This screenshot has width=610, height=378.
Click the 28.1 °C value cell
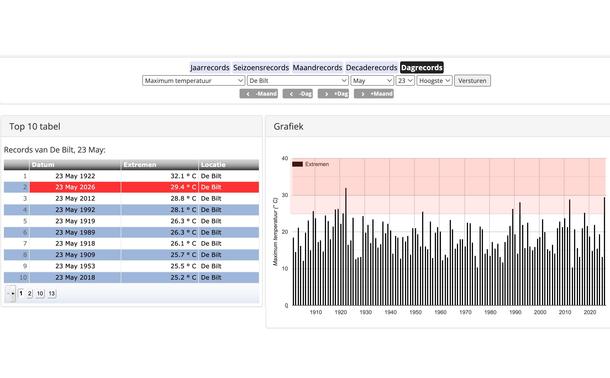[x=160, y=210]
